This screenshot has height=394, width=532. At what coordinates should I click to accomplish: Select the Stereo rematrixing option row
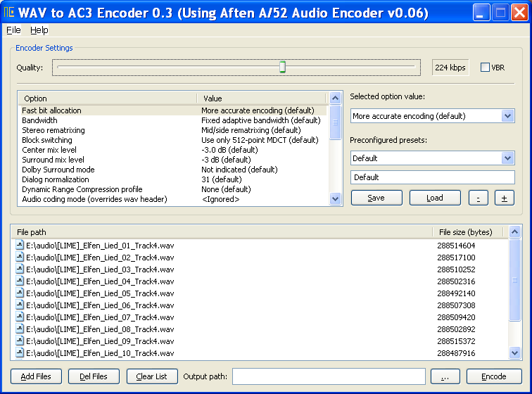pyautogui.click(x=172, y=130)
